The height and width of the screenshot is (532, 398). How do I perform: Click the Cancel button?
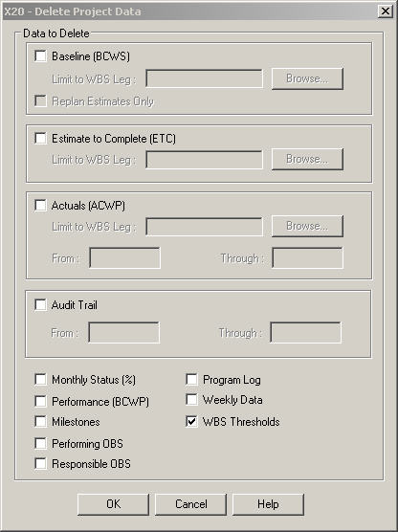(190, 504)
